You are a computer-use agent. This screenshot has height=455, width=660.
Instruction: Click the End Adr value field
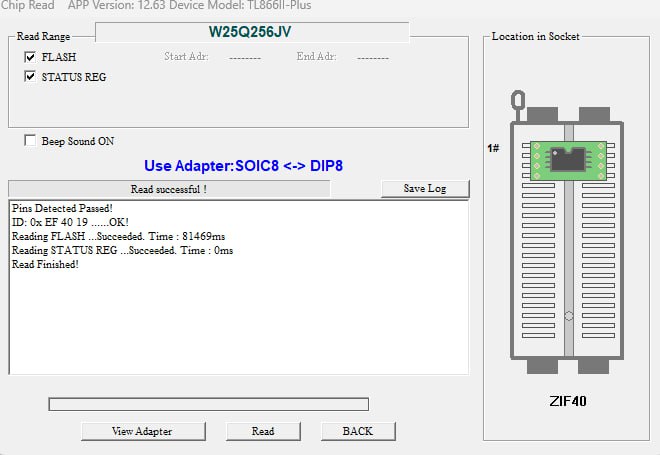coord(373,57)
